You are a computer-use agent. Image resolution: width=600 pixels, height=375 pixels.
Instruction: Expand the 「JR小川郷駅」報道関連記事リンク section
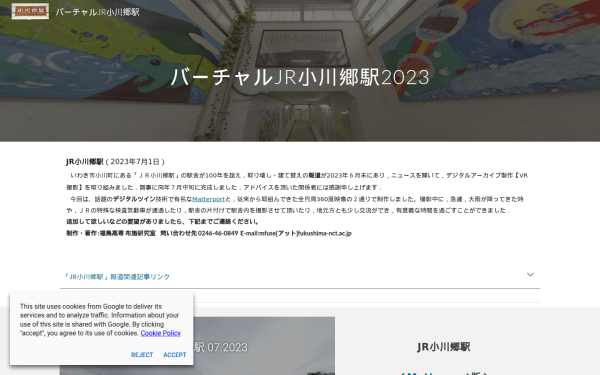click(x=300, y=276)
